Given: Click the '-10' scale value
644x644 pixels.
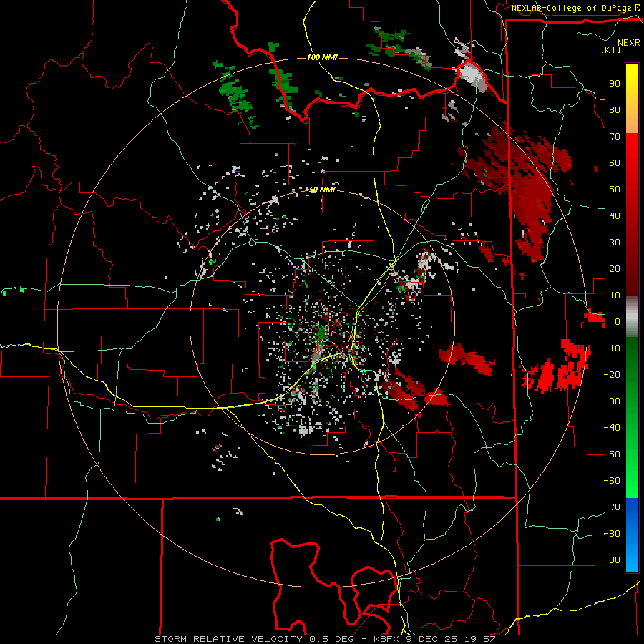Looking at the screenshot, I should coord(612,348).
